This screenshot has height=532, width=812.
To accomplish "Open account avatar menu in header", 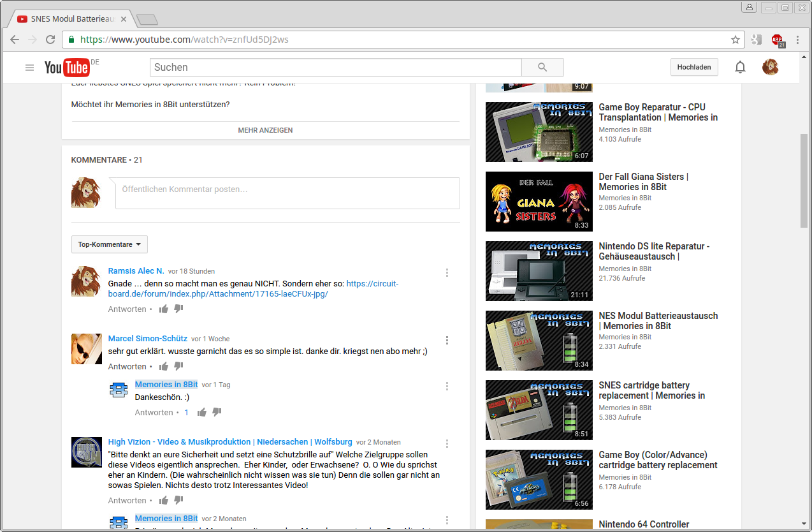I will [x=771, y=67].
